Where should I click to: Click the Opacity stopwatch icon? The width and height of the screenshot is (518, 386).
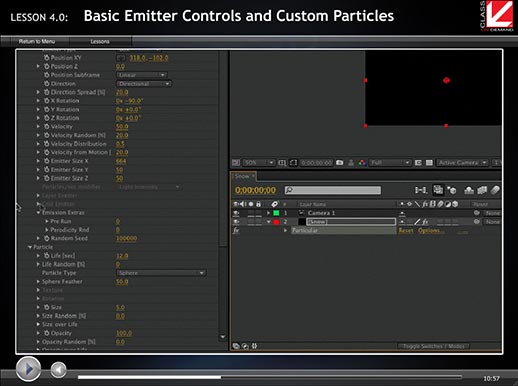[47, 333]
